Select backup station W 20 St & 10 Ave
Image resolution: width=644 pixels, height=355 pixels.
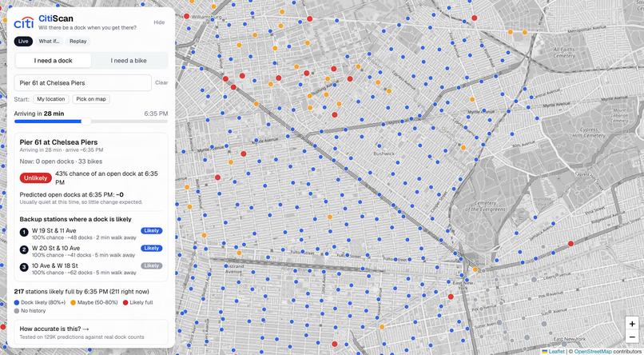point(91,251)
